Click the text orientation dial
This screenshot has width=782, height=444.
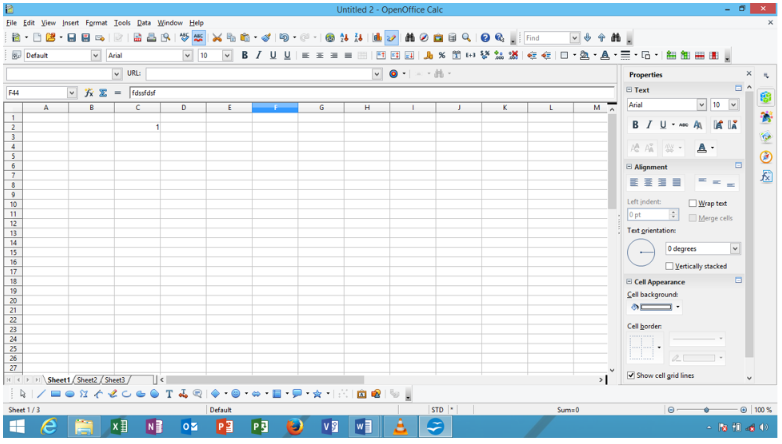pos(641,252)
